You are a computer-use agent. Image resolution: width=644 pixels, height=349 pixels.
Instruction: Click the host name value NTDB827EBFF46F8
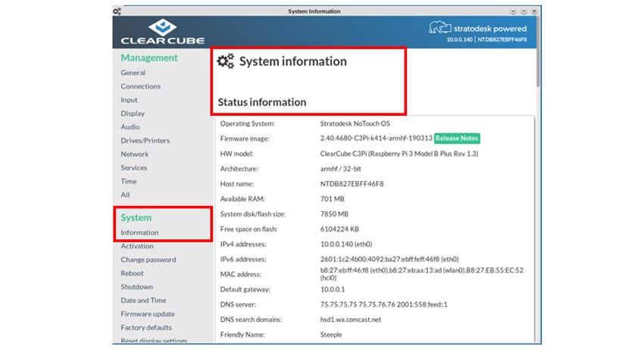coord(352,184)
